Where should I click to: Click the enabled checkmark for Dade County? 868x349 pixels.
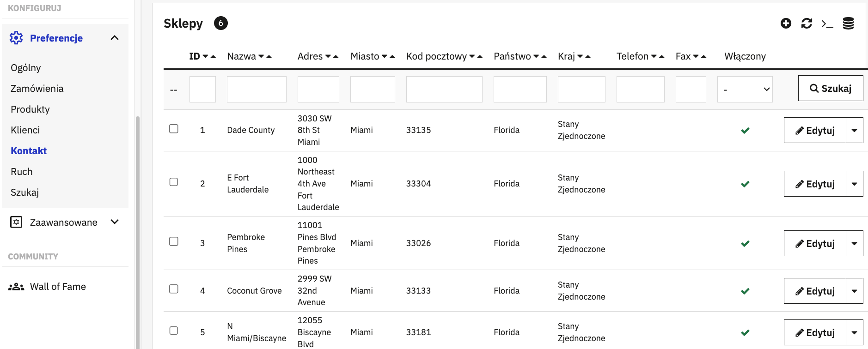745,130
